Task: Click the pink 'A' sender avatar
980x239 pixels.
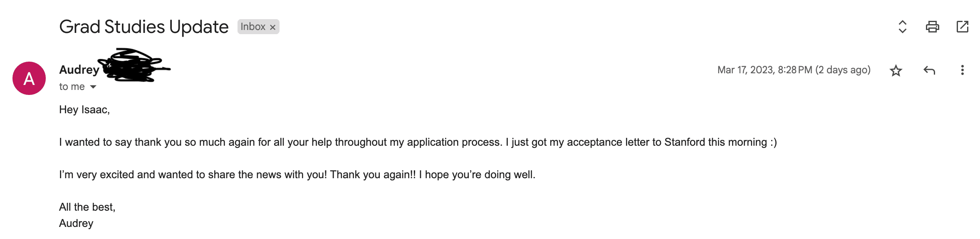Action: [x=29, y=78]
